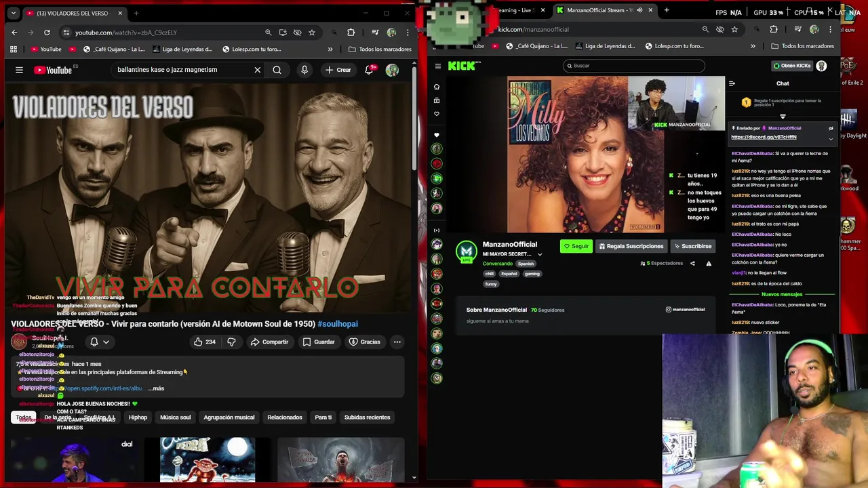868x488 pixels.
Task: Subscribe with Suscribirse button
Action: point(692,246)
